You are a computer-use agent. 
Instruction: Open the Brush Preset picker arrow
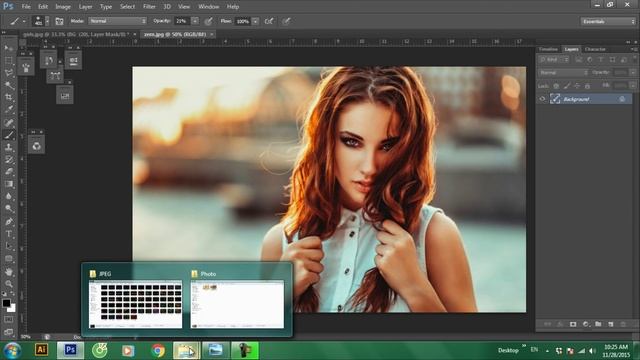[47, 21]
